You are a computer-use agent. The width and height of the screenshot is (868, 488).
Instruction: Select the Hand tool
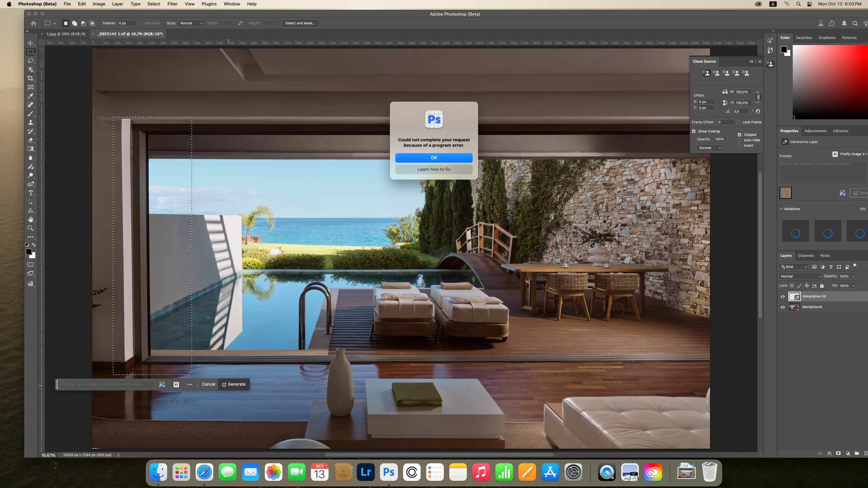pos(31,219)
